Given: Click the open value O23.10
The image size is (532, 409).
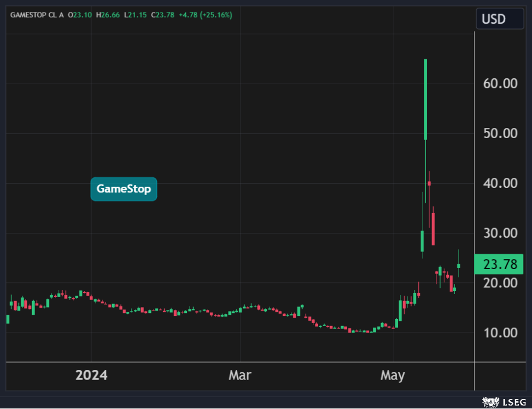Looking at the screenshot, I should click(x=81, y=14).
